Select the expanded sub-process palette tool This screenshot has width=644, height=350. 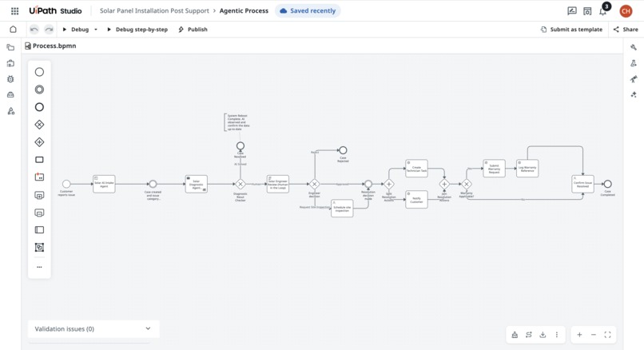[39, 196]
